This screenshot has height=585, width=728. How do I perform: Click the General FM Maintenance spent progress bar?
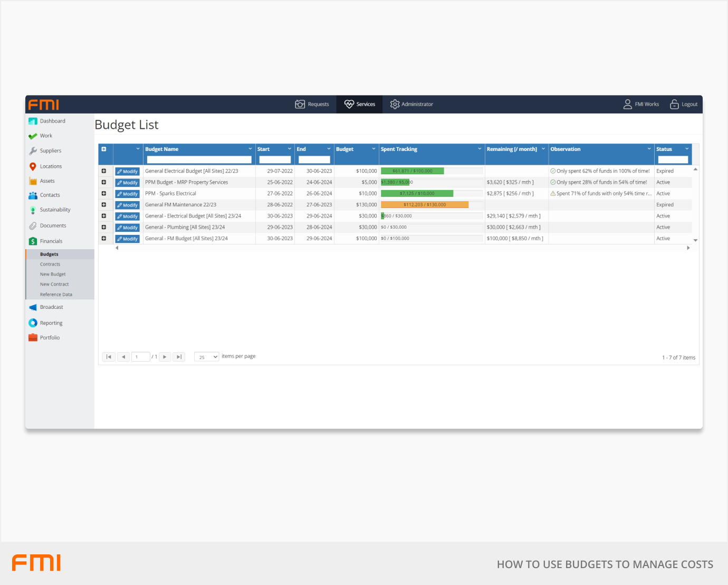[425, 205]
